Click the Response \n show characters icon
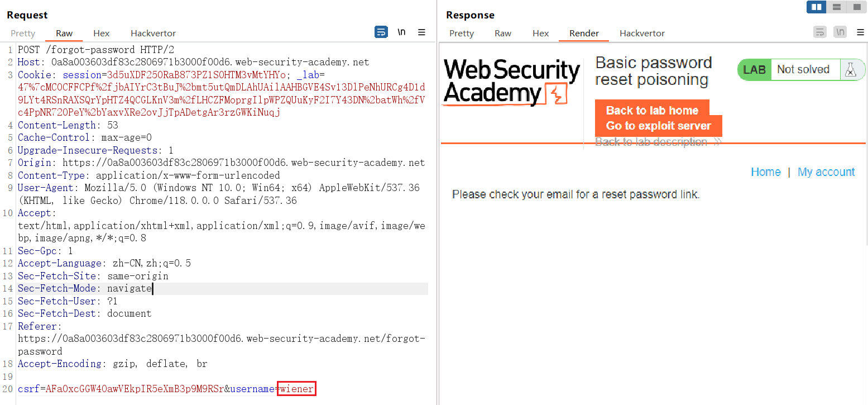 tap(840, 32)
